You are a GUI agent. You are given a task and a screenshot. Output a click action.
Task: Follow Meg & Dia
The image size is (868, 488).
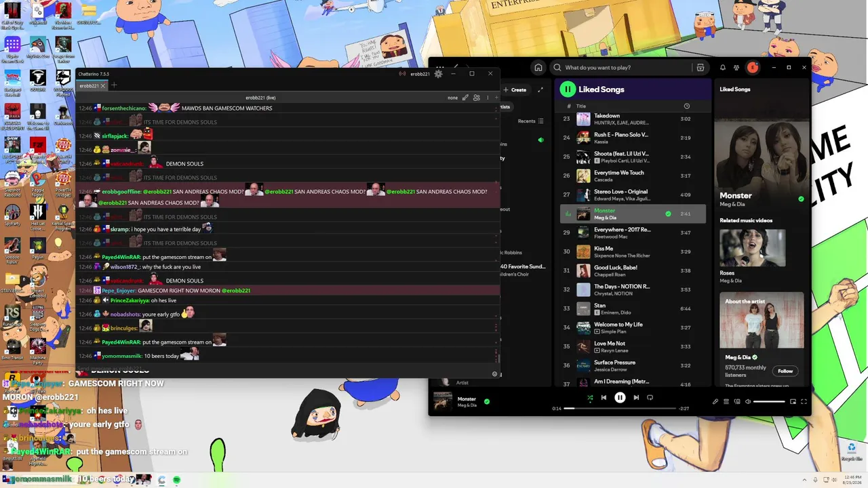(785, 371)
